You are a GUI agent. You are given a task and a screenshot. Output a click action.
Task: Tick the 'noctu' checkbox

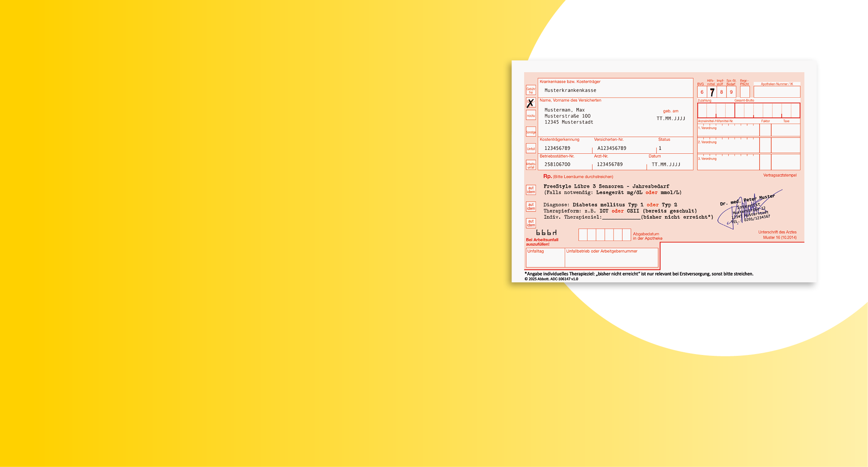click(x=531, y=115)
